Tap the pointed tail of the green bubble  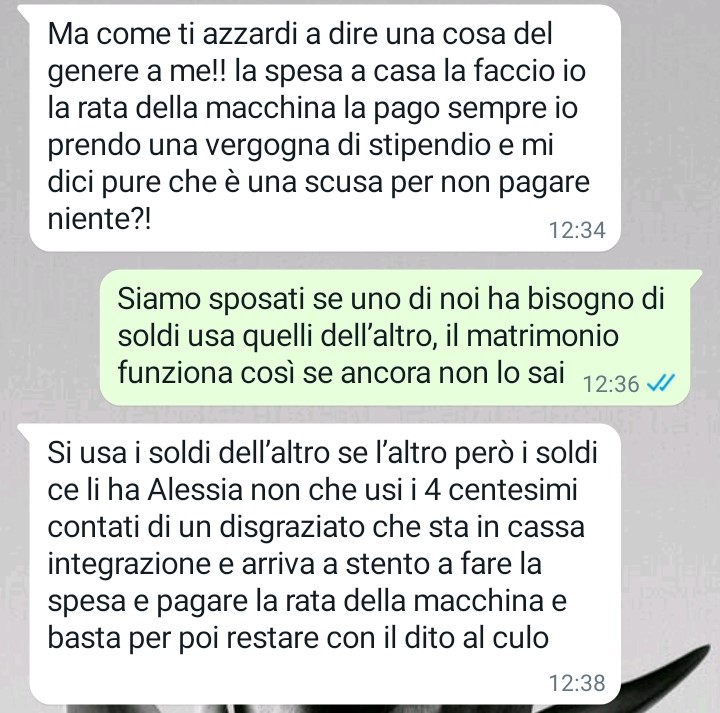tap(696, 277)
